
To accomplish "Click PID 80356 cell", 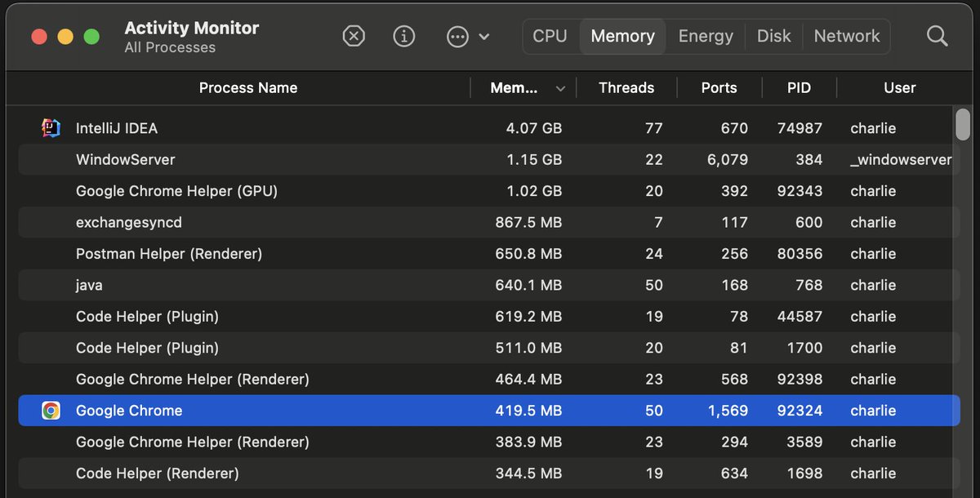I will (x=800, y=254).
